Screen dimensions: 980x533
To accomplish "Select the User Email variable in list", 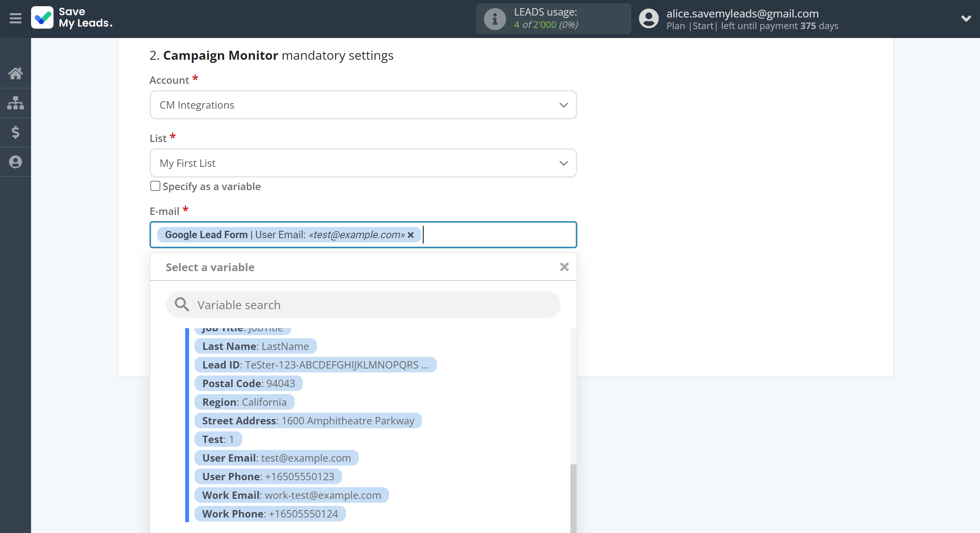I will [x=276, y=458].
